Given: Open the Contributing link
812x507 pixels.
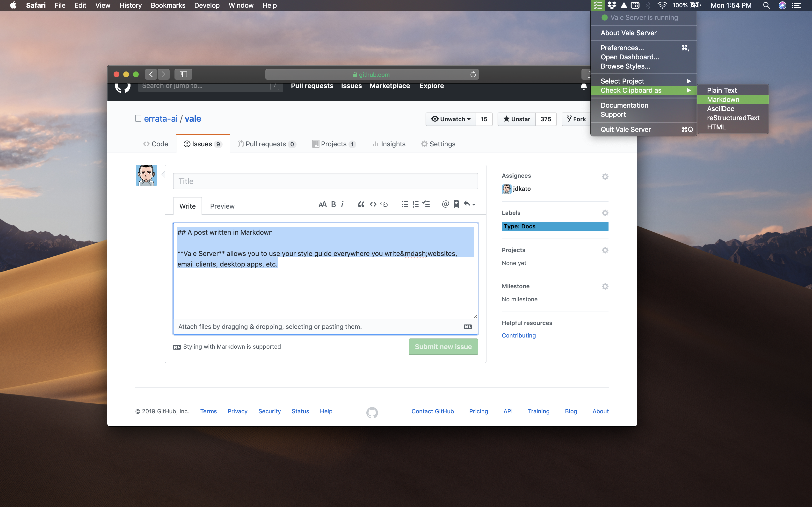Looking at the screenshot, I should pyautogui.click(x=518, y=335).
